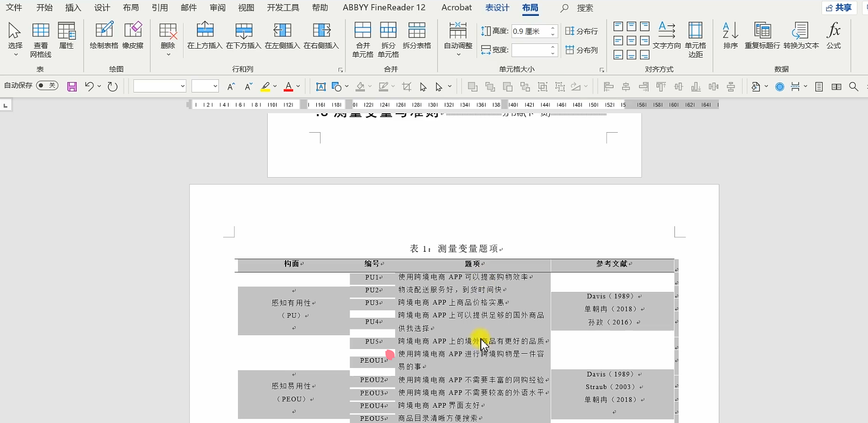The width and height of the screenshot is (868, 423).
Task: Open Formula (公式) dialog
Action: tap(834, 36)
